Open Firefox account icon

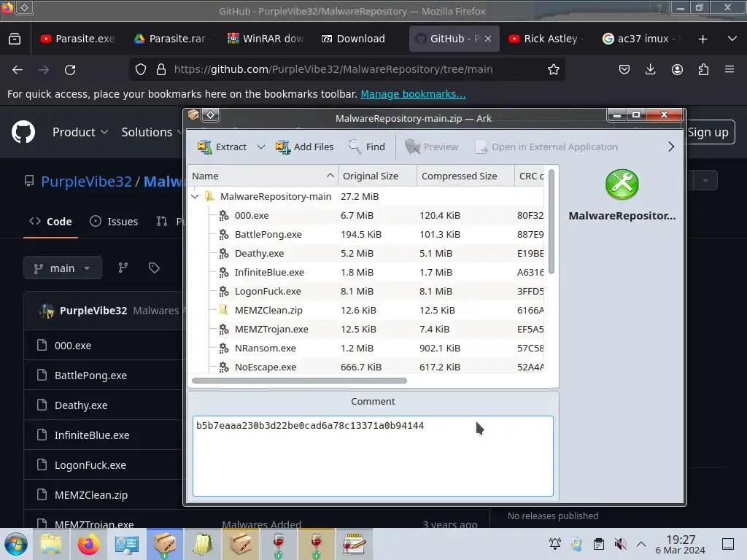677,69
